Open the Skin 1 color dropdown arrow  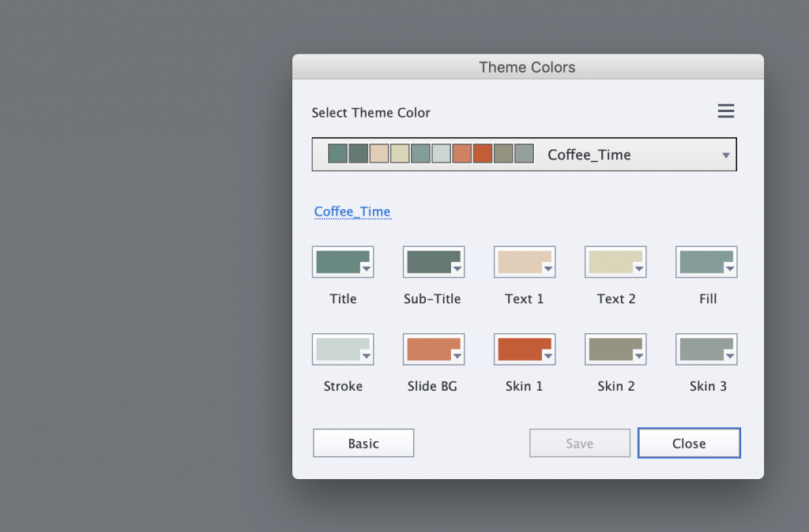(x=547, y=356)
